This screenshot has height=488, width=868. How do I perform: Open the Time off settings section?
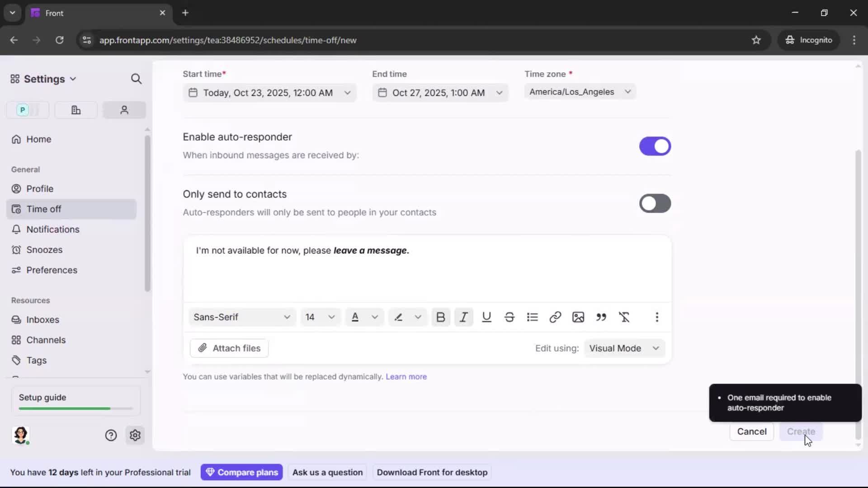click(43, 209)
